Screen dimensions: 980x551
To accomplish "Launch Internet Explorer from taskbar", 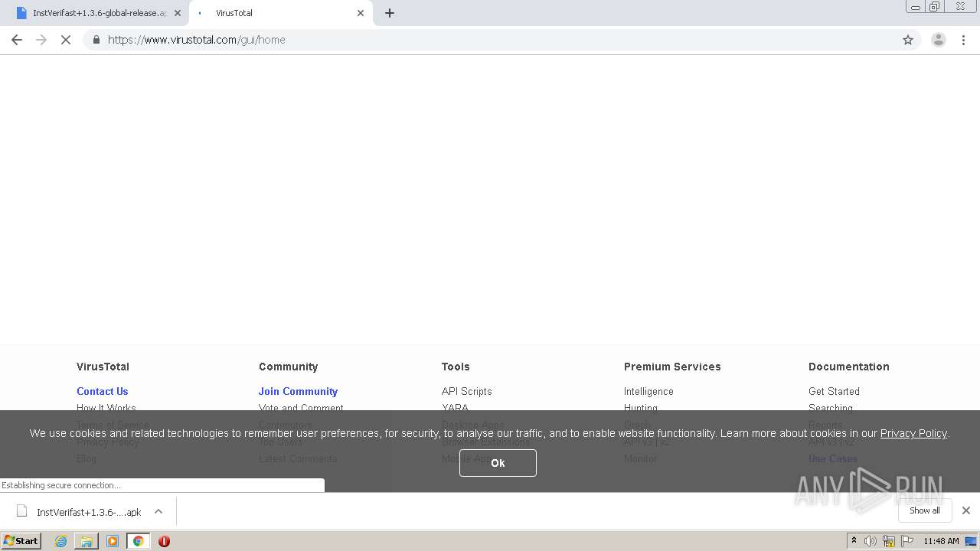I will coord(61,541).
